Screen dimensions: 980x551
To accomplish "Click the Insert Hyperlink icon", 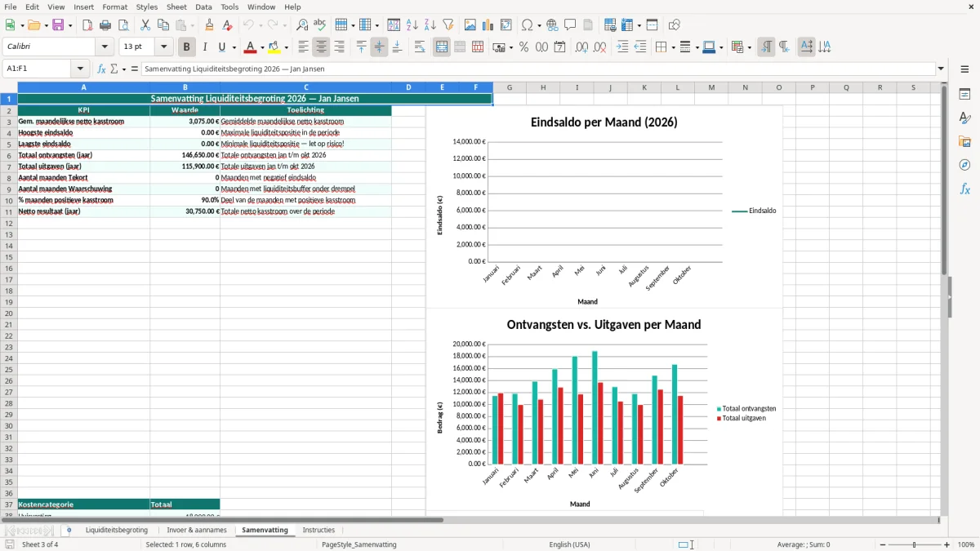I will click(552, 25).
